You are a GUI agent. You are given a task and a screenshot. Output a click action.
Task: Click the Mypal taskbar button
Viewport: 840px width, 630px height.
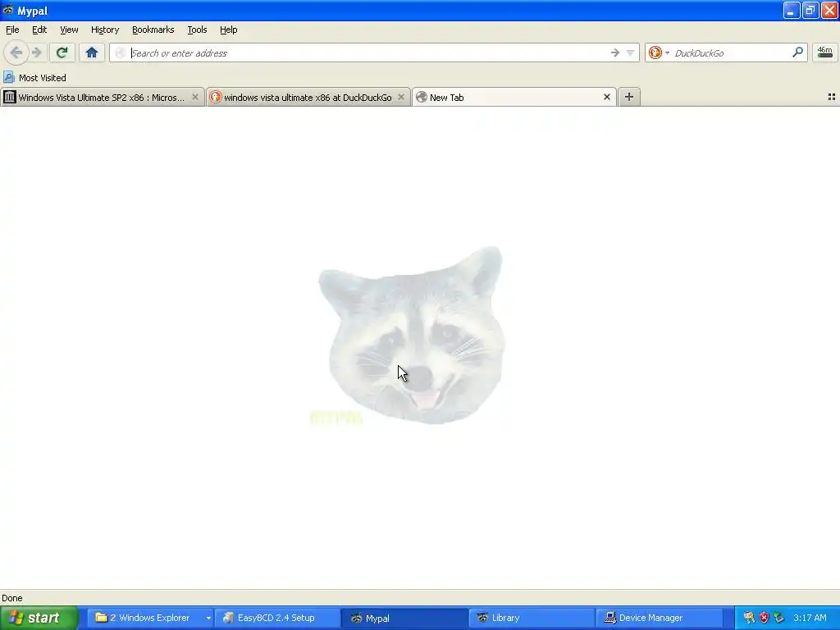tap(404, 618)
